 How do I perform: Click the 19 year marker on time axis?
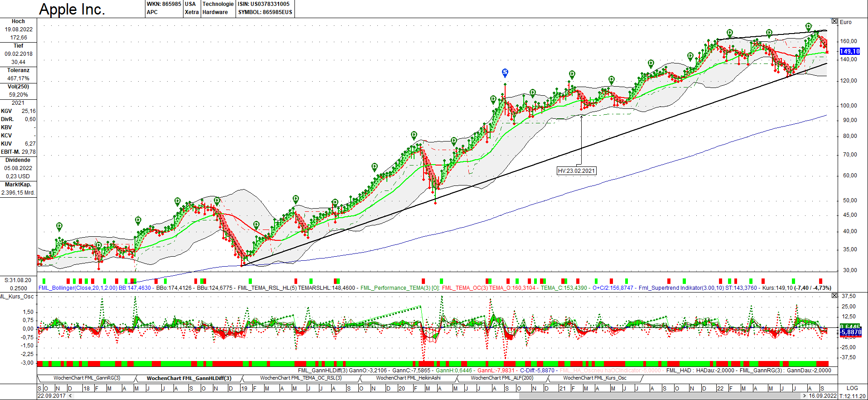tap(244, 389)
